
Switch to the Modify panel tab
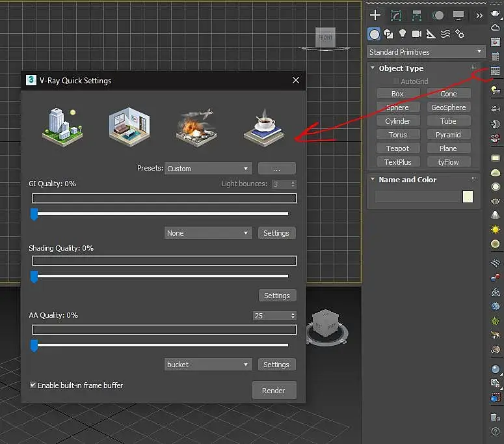pos(396,15)
